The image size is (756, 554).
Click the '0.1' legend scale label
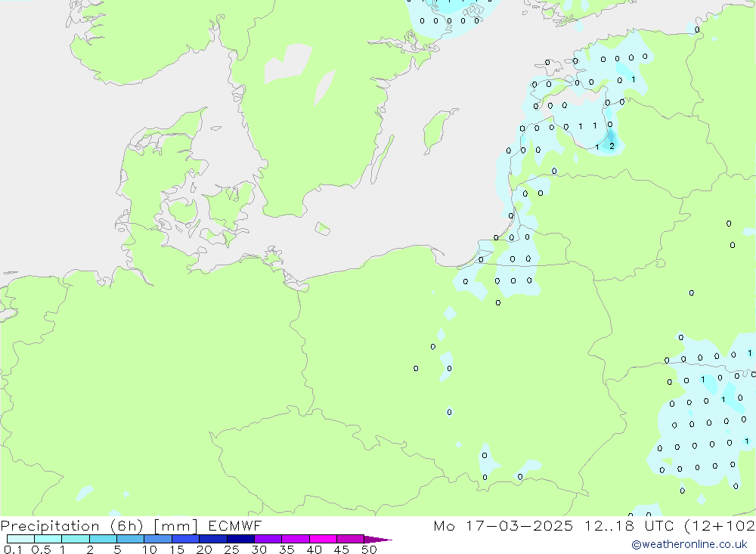13,549
